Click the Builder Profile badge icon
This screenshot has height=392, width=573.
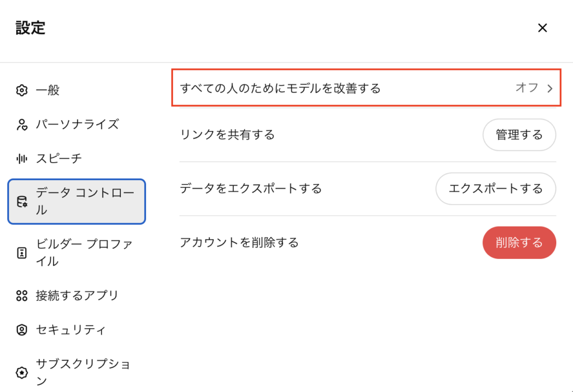coord(22,253)
